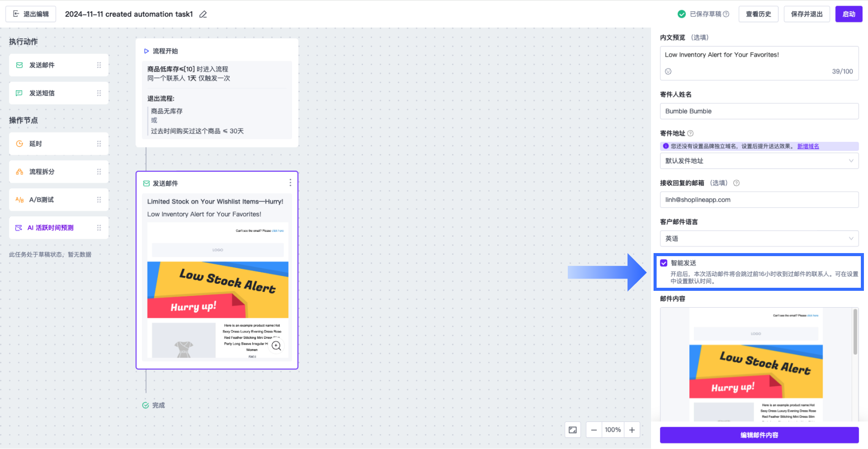The image size is (868, 449).
Task: Click the sender name input field
Action: coord(759,111)
